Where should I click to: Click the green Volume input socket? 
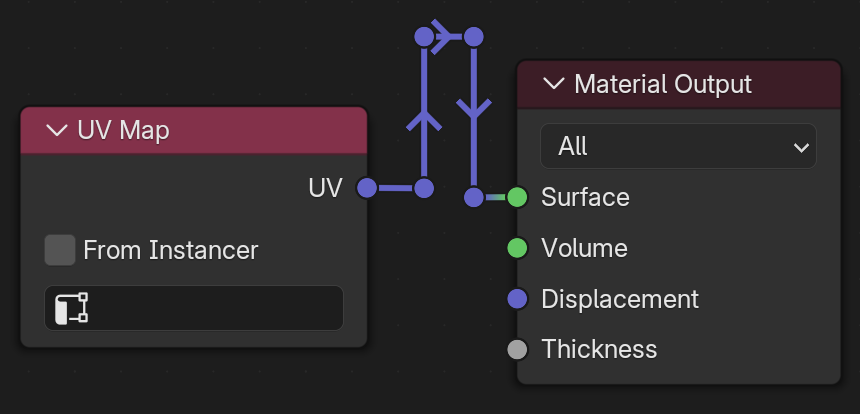pyautogui.click(x=517, y=248)
